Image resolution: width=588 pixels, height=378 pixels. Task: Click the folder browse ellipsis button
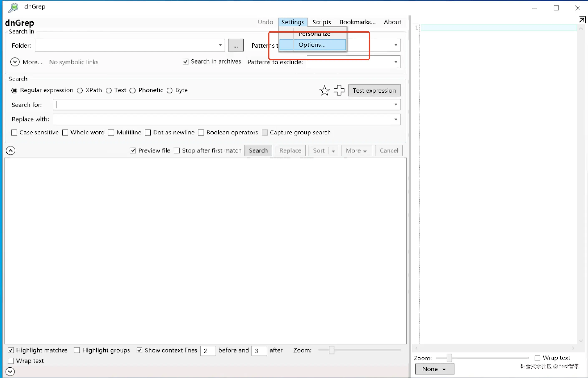pos(236,45)
